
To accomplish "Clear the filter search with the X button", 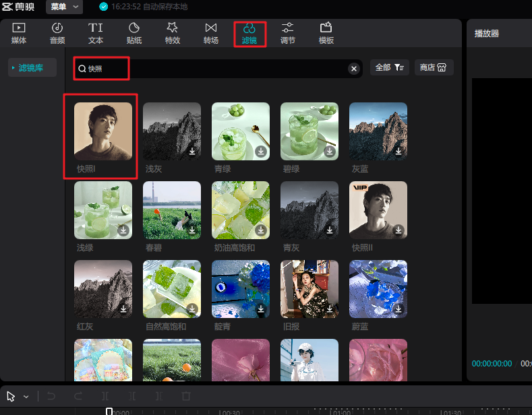I will [x=354, y=68].
